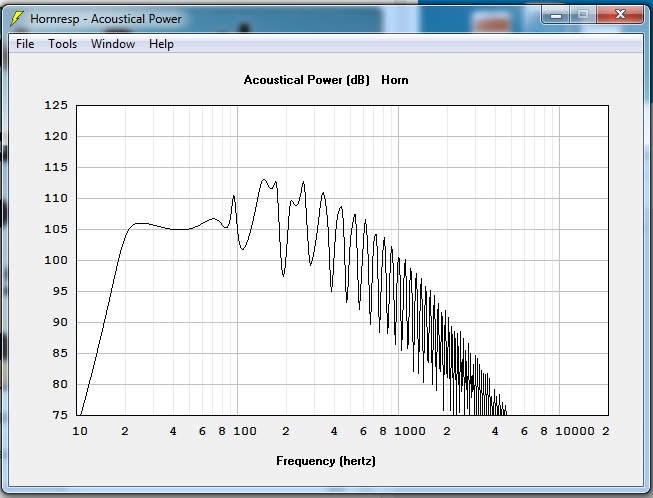This screenshot has width=653, height=498.
Task: Click the 'Frequency (hertz)' axis label
Action: tap(326, 461)
